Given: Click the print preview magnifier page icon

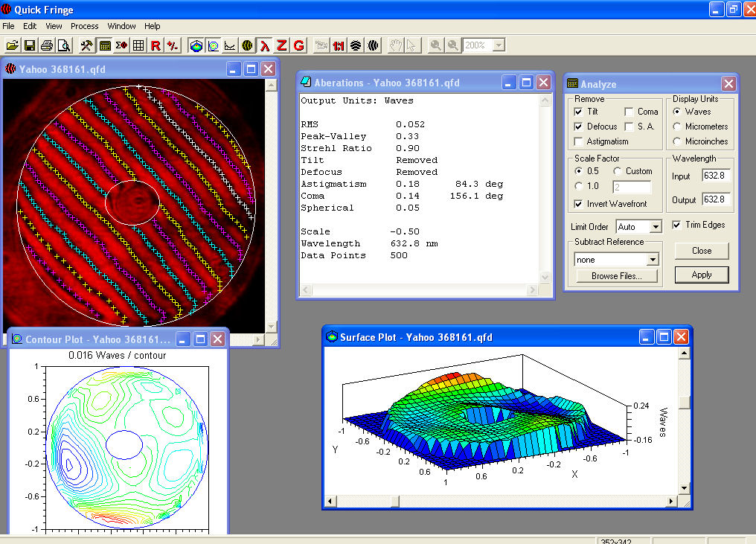Looking at the screenshot, I should (x=64, y=45).
